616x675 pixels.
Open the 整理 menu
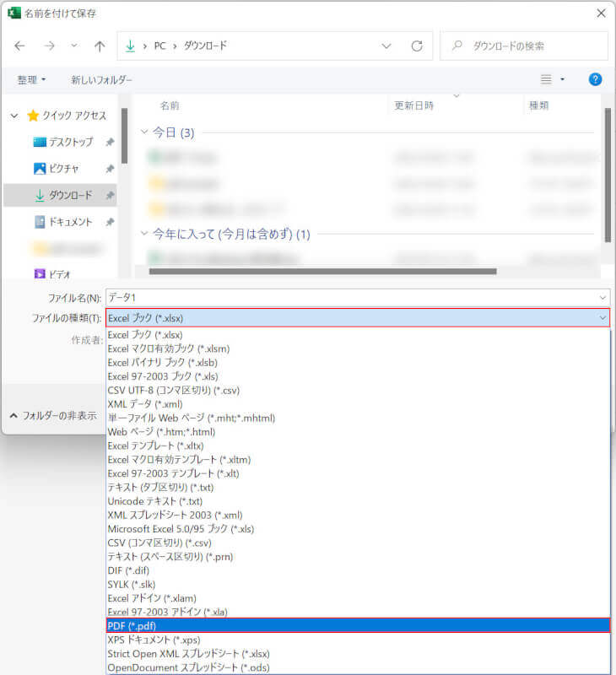click(x=32, y=79)
